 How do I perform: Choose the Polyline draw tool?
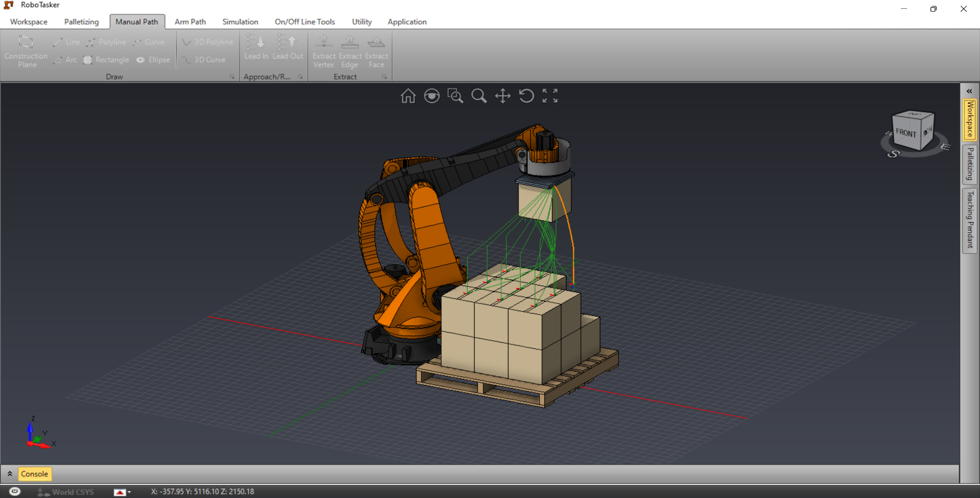point(106,42)
